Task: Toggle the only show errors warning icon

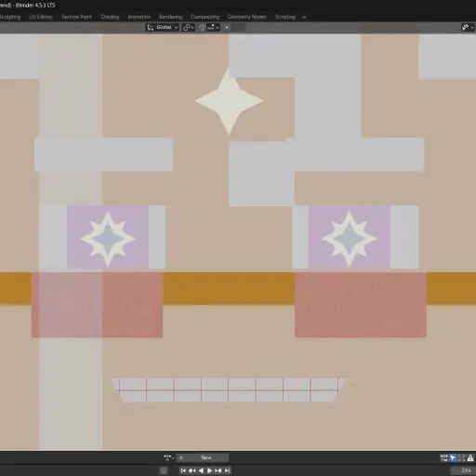Action: (470, 457)
